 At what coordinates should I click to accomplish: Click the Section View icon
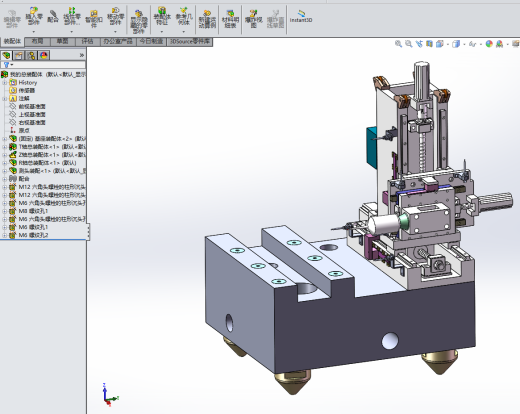coord(429,44)
